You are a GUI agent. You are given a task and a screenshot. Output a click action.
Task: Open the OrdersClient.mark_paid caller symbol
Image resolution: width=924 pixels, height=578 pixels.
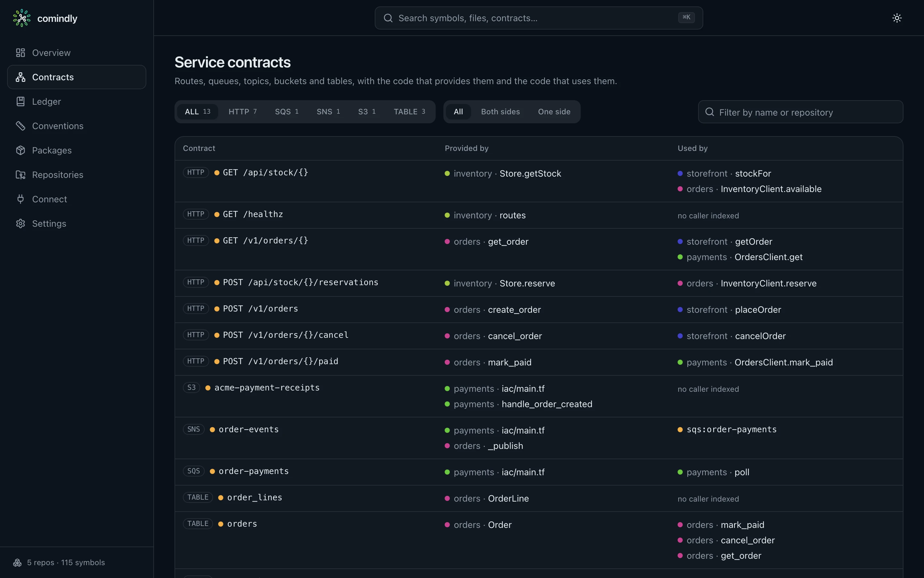pyautogui.click(x=783, y=363)
